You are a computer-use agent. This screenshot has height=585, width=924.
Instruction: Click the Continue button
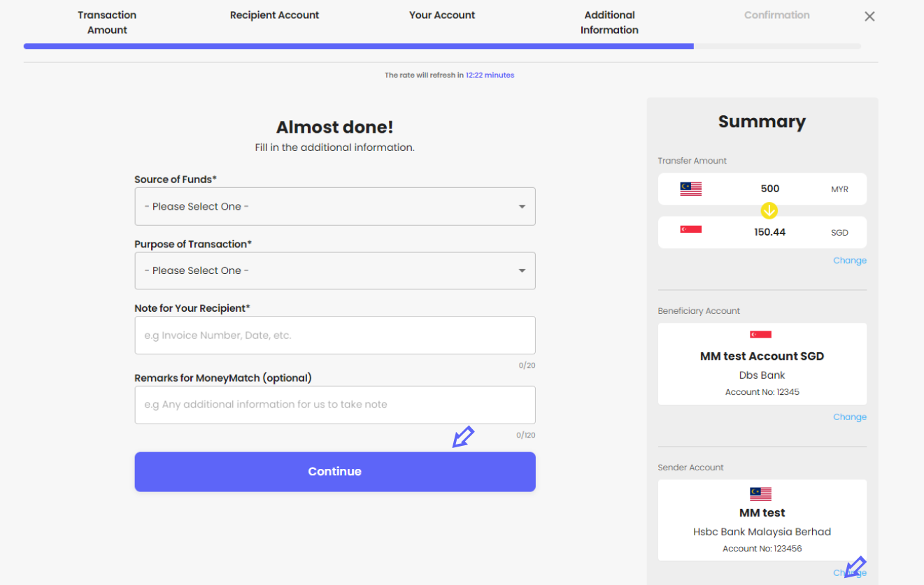(335, 472)
